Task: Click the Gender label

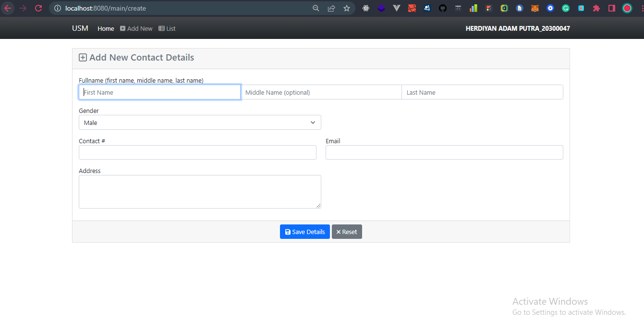Action: (89, 111)
